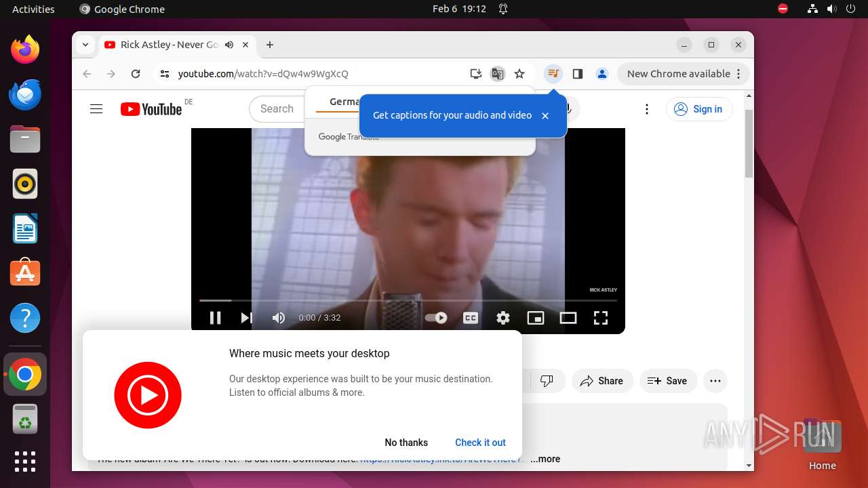Open Help from dock
The width and height of the screenshot is (868, 488).
[x=25, y=318]
